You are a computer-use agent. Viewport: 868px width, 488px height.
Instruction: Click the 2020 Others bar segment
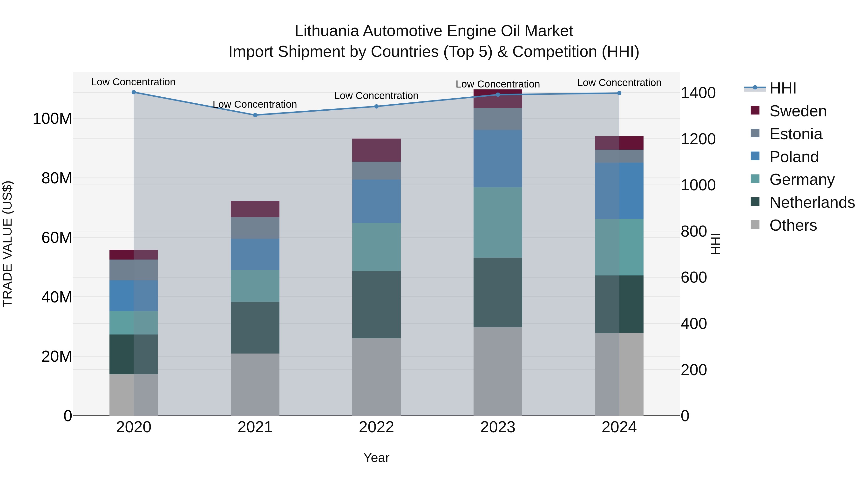(134, 395)
